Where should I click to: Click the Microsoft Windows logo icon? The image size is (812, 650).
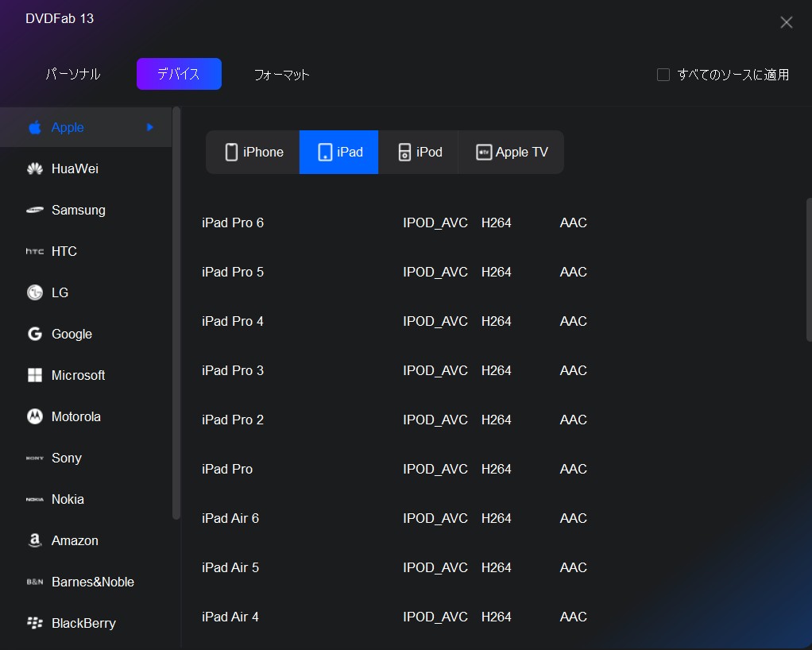point(34,376)
